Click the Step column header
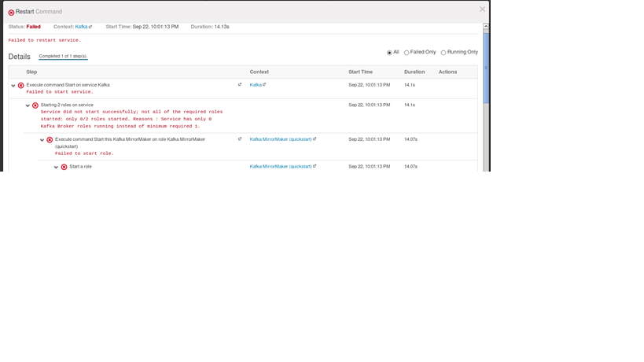Screen dimensions: 644x362 [x=31, y=72]
